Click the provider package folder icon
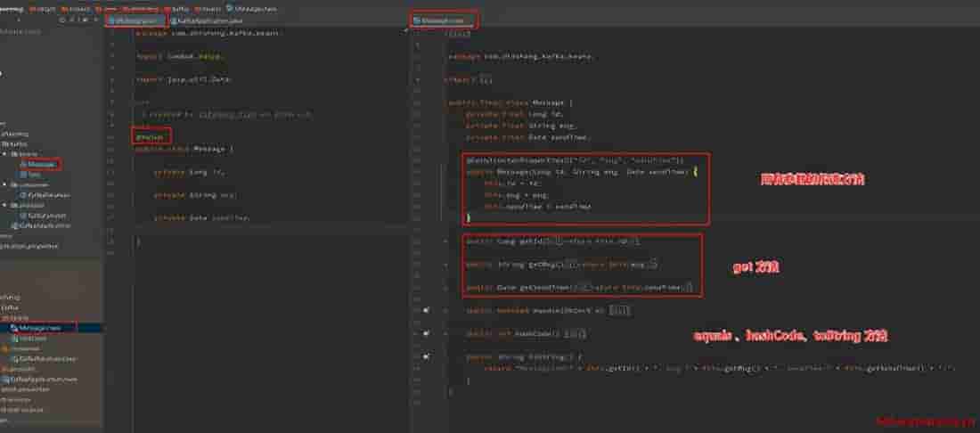This screenshot has width=980, height=433. 14,205
